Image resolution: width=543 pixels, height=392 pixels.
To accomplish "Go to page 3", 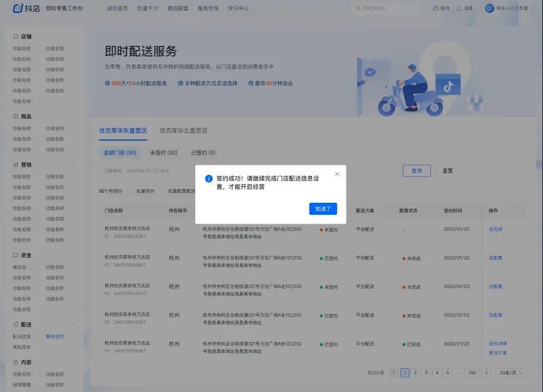I will pyautogui.click(x=426, y=372).
